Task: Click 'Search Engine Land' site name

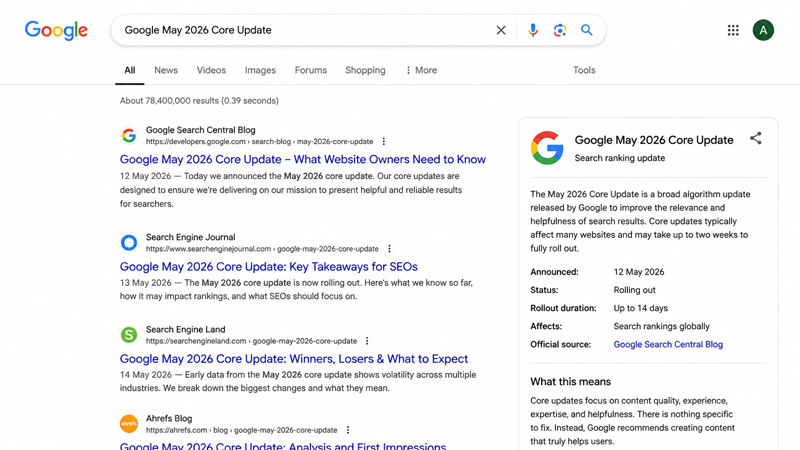Action: coord(185,329)
